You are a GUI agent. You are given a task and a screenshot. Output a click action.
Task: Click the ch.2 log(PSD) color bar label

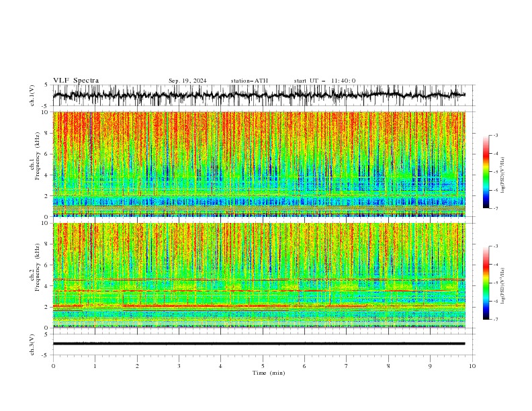tap(503, 286)
